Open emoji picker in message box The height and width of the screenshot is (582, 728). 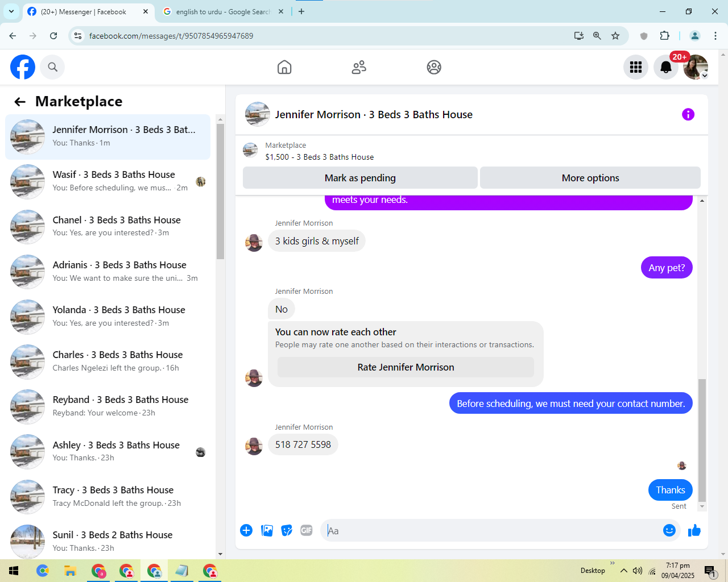[669, 530]
